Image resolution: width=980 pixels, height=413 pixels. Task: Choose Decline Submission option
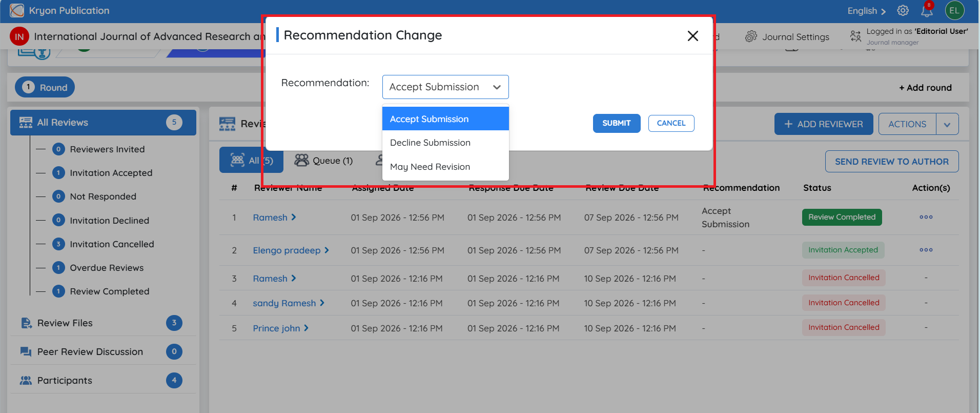click(x=445, y=143)
